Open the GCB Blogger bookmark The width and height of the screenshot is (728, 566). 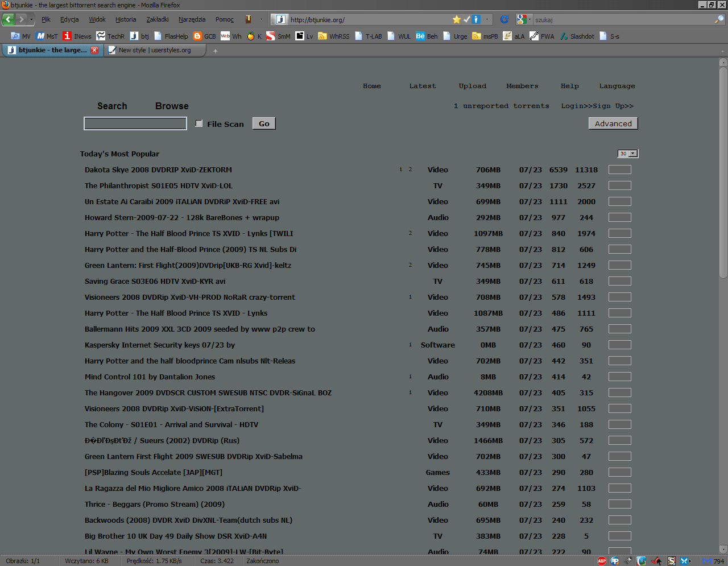[x=205, y=36]
